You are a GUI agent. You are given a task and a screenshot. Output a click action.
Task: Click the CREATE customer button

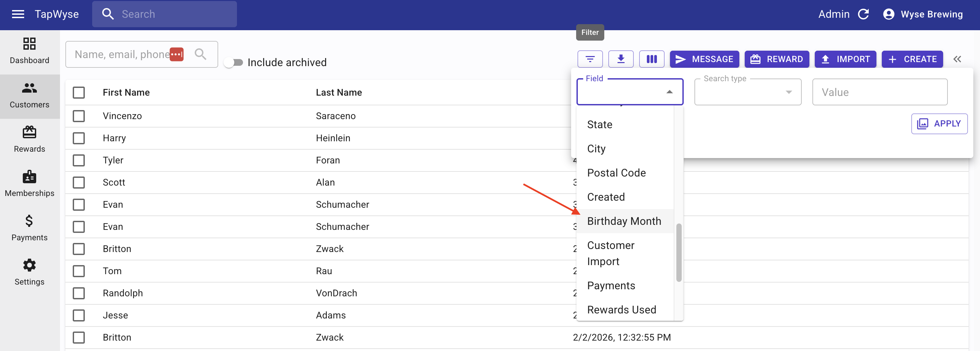912,59
